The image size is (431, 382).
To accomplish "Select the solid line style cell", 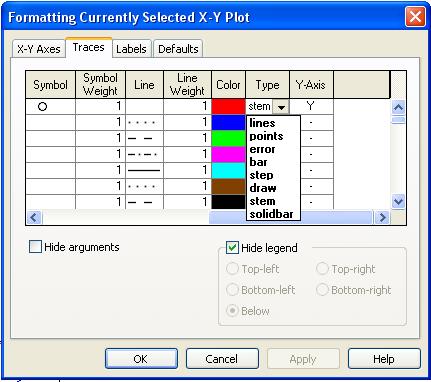I will click(x=144, y=170).
